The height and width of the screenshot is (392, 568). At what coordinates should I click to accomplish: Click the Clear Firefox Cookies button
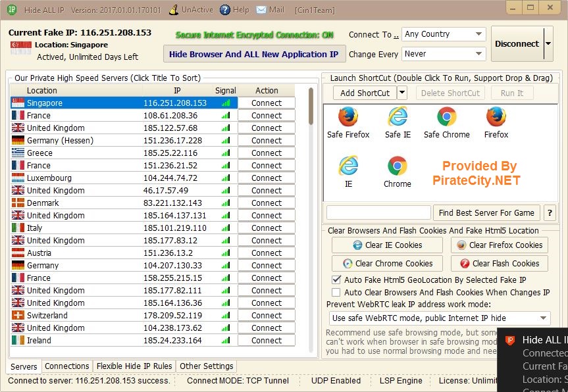(499, 245)
